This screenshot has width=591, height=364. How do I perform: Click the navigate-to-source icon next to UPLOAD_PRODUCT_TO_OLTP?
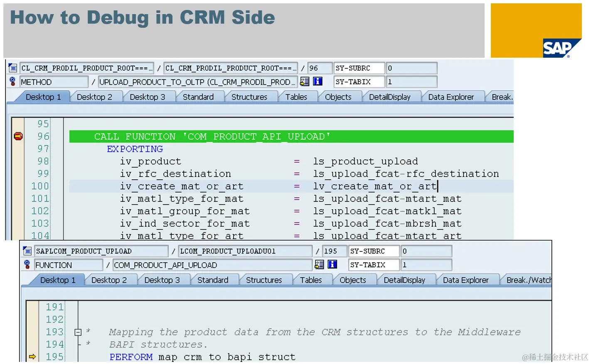(x=305, y=81)
